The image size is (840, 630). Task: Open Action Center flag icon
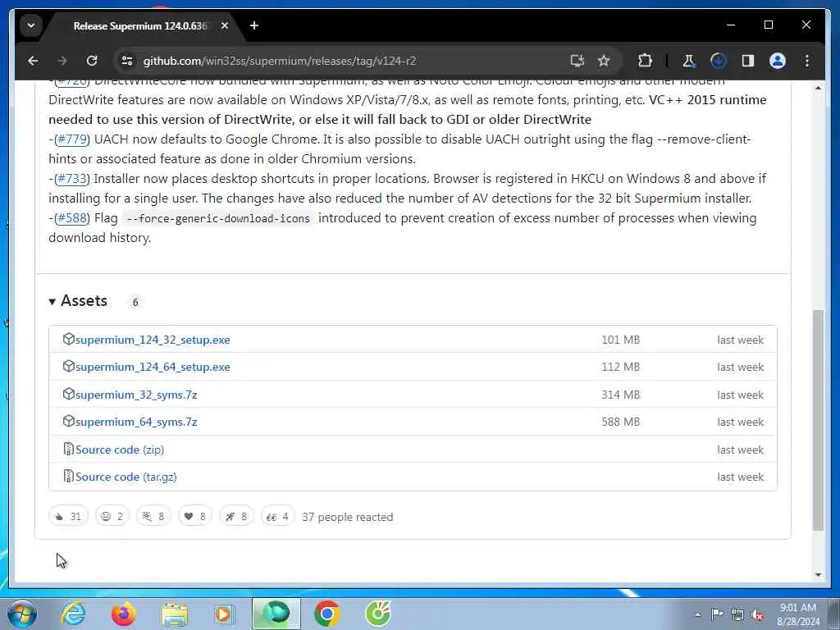pyautogui.click(x=717, y=614)
